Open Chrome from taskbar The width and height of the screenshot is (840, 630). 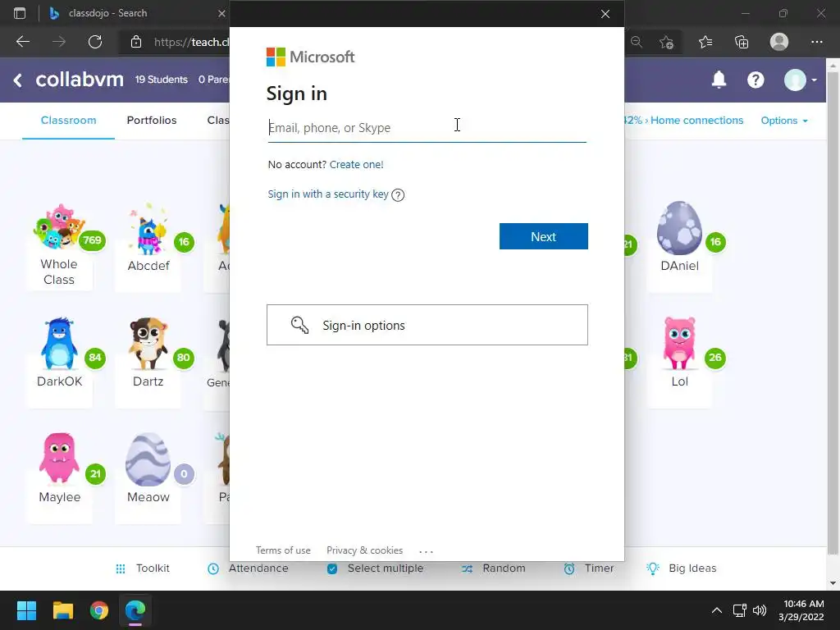tap(99, 610)
